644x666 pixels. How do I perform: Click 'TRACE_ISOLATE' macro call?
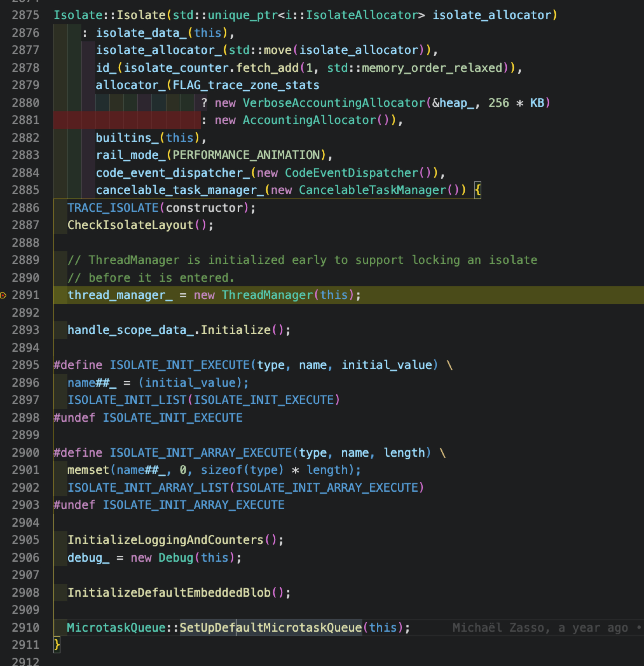(x=113, y=208)
